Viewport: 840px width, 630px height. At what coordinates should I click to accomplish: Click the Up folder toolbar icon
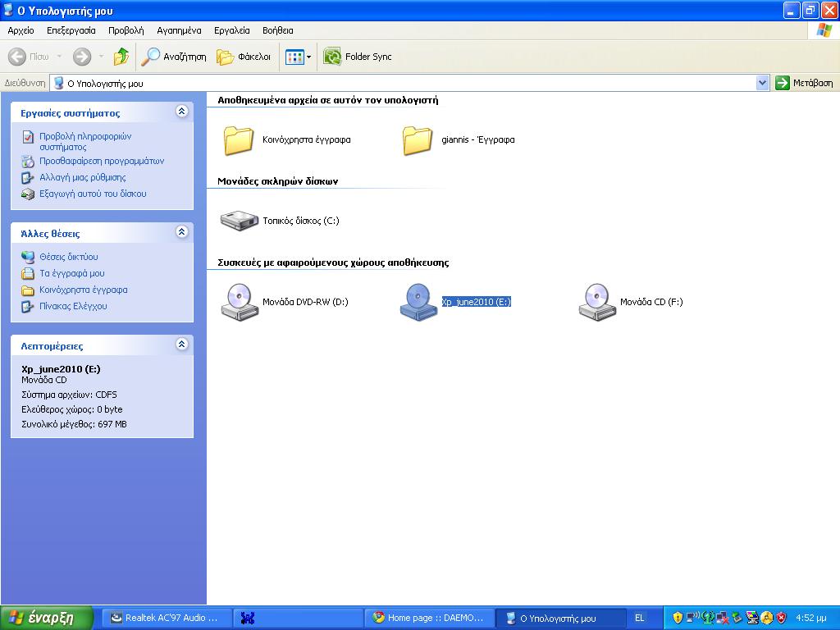[121, 57]
